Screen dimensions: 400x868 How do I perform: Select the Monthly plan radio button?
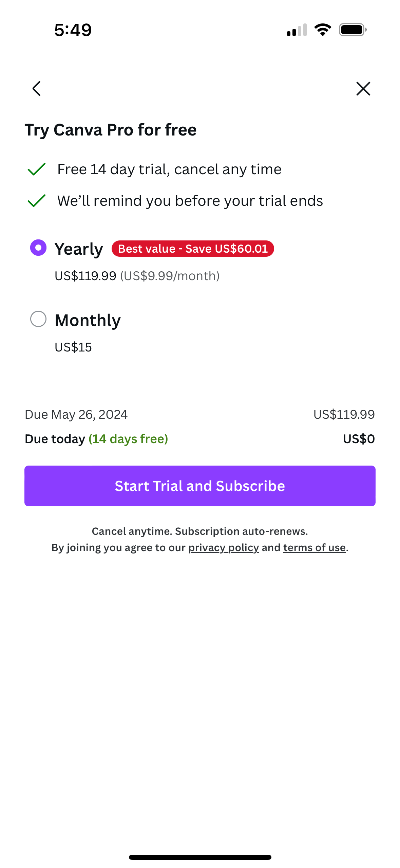38,319
